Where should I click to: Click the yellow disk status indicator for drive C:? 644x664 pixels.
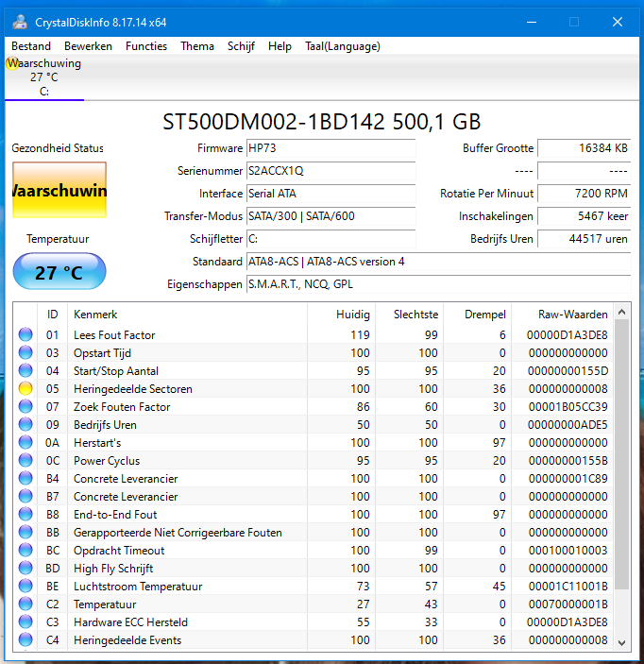pyautogui.click(x=13, y=63)
